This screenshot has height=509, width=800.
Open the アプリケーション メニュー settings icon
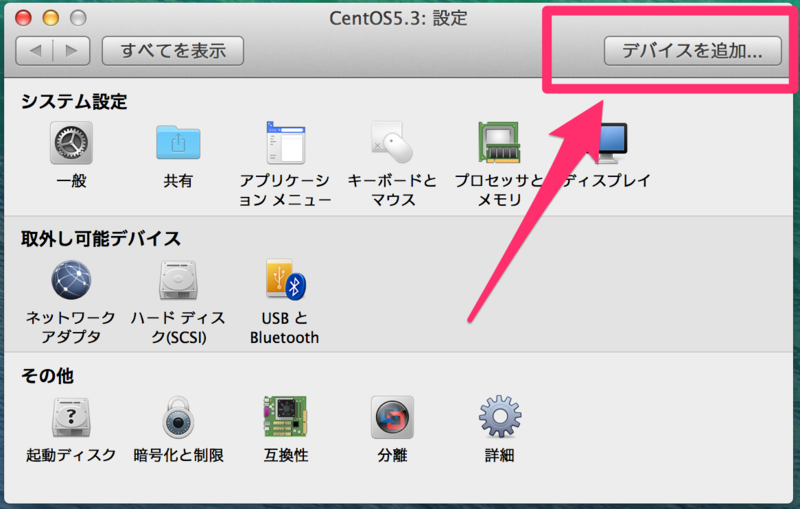pos(285,143)
